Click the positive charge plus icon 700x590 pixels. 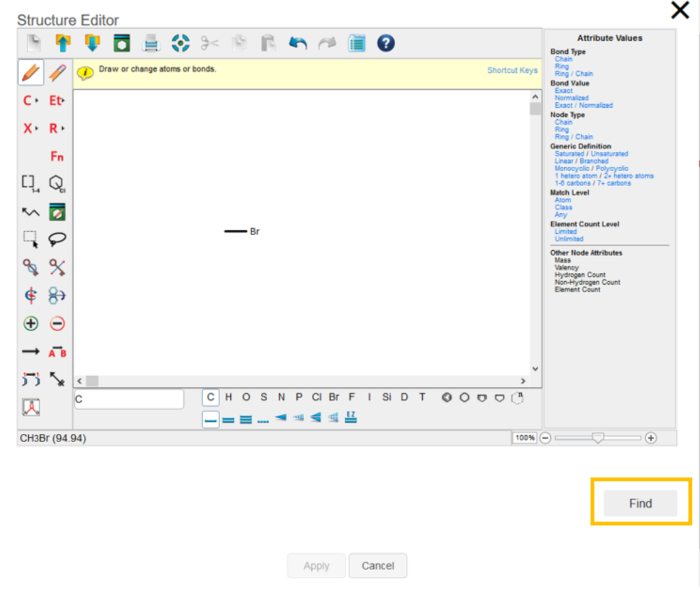coord(31,324)
